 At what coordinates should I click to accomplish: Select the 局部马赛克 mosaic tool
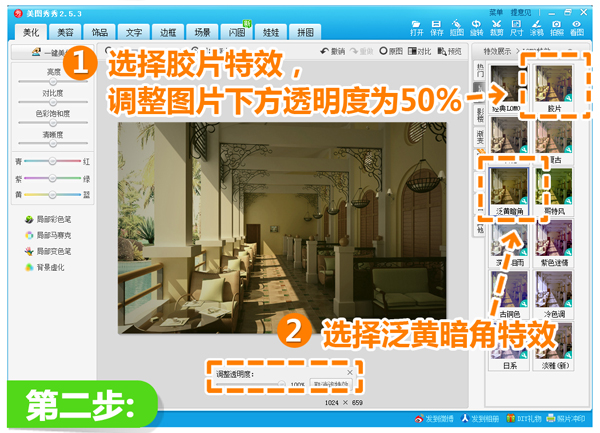click(48, 235)
